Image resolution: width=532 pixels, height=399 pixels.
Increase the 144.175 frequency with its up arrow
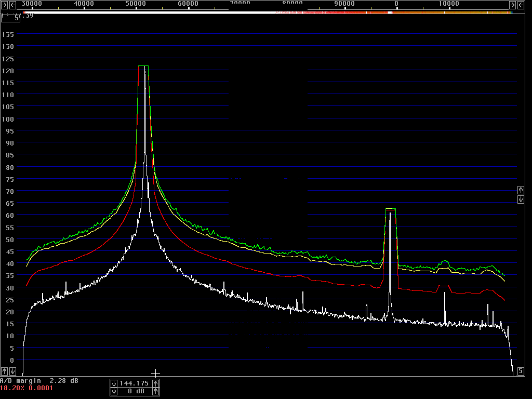click(155, 383)
